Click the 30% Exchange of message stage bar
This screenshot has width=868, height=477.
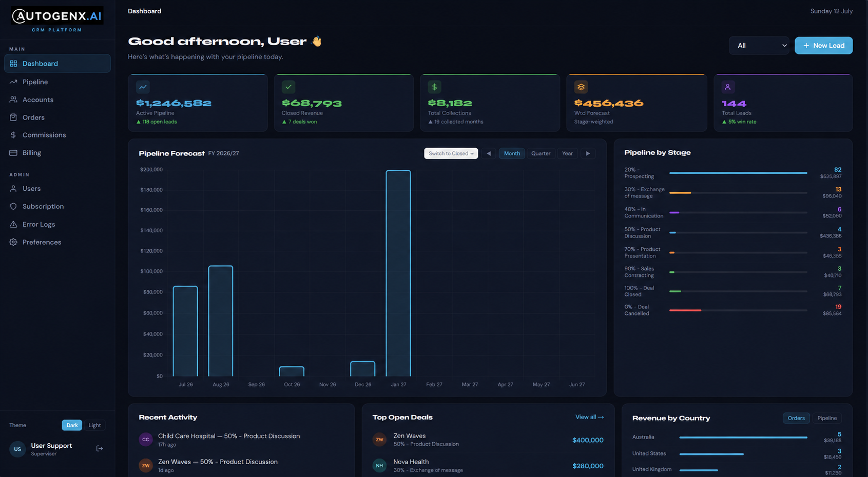pos(680,193)
